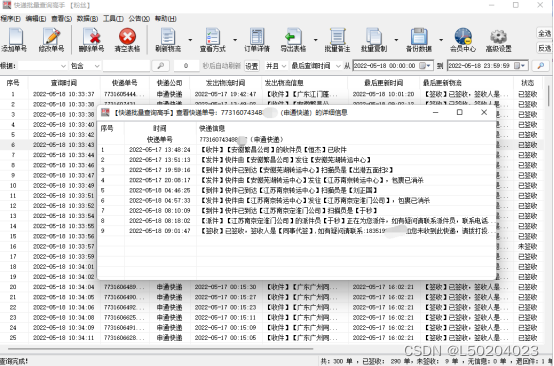Open the 包含 condition dropdown
The image size is (554, 366).
pyautogui.click(x=85, y=66)
